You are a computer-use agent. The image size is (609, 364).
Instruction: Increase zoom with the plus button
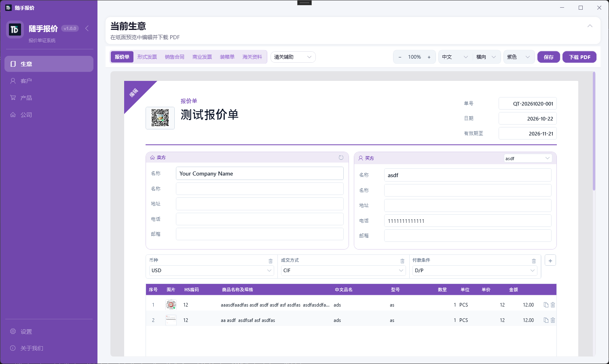click(429, 57)
